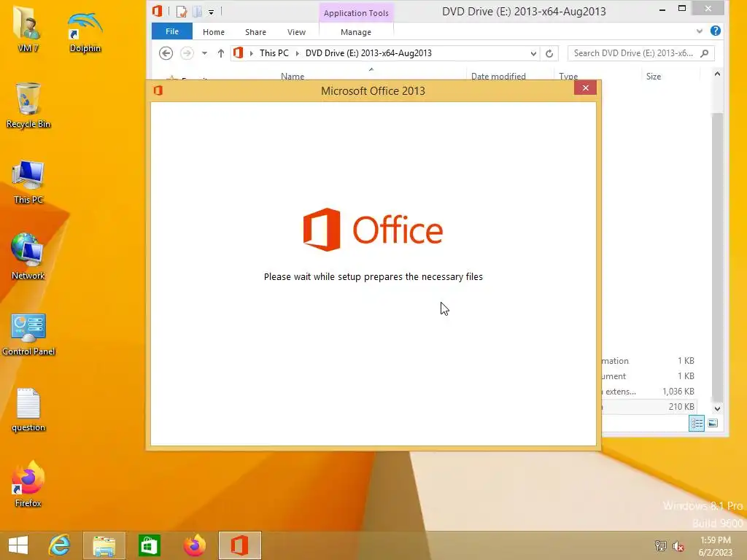
Task: Select the Network desktop icon
Action: pyautogui.click(x=28, y=257)
